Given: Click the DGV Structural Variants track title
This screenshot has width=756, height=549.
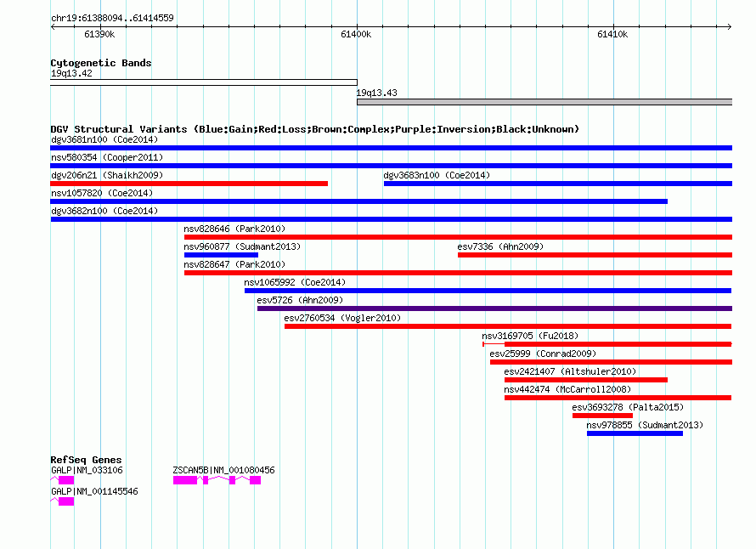Looking at the screenshot, I should point(315,129).
